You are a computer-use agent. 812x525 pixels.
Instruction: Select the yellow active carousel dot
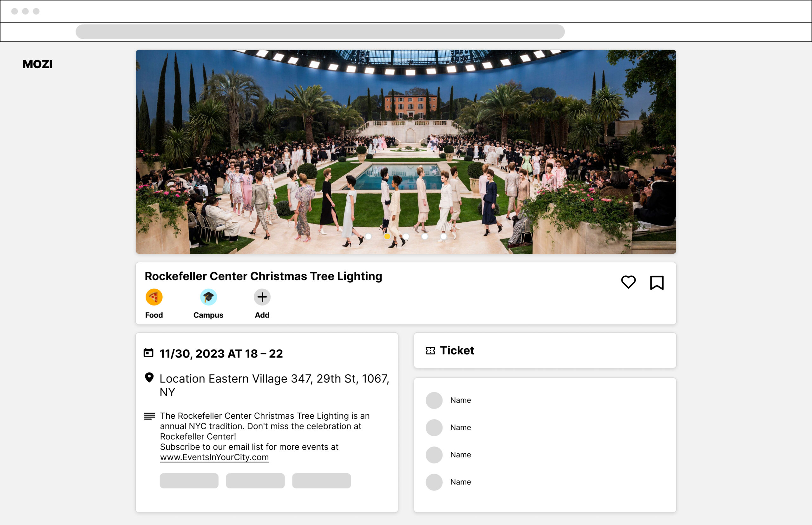point(387,236)
